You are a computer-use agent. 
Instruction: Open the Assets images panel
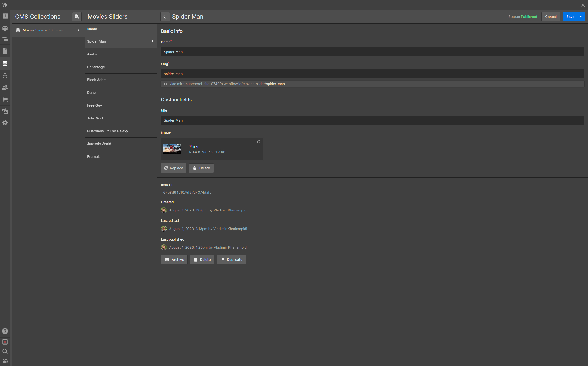(x=5, y=111)
